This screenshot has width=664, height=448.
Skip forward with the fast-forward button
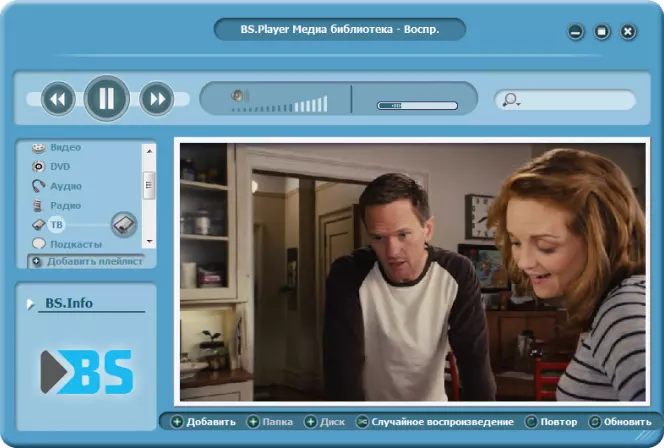157,99
